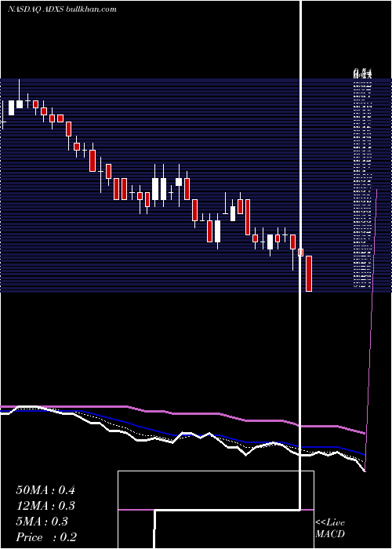Click the 5MA : 0.3 label
Screen dimensions: 392x549
[42, 522]
